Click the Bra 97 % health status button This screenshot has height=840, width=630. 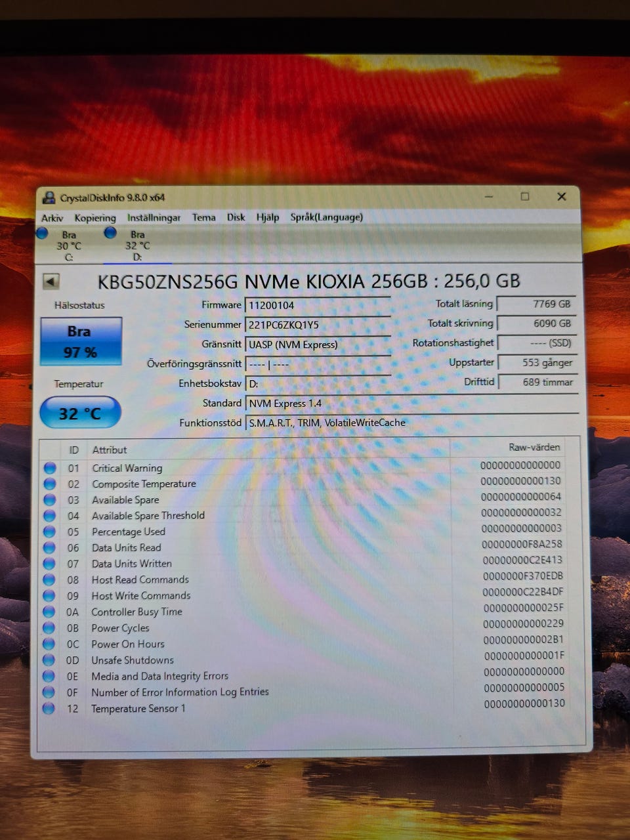coord(81,341)
